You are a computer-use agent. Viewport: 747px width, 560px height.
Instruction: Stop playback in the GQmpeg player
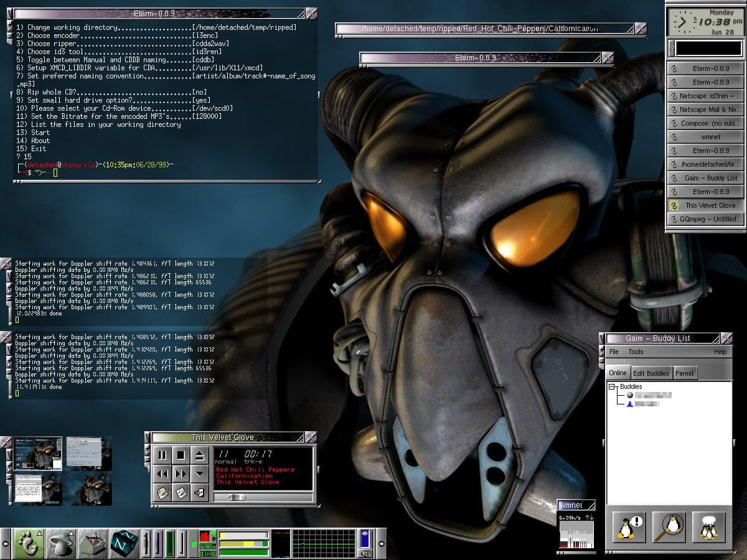click(181, 455)
